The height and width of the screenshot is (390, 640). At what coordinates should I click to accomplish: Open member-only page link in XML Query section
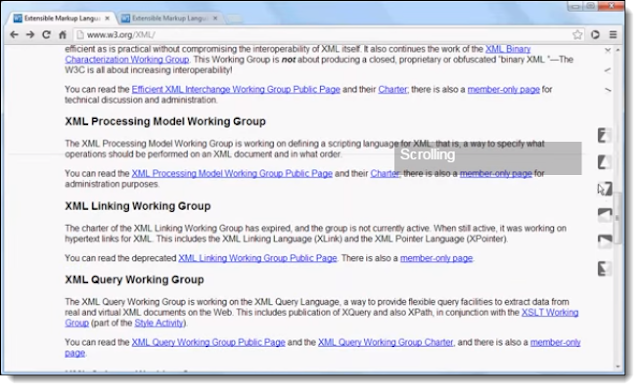pos(555,342)
